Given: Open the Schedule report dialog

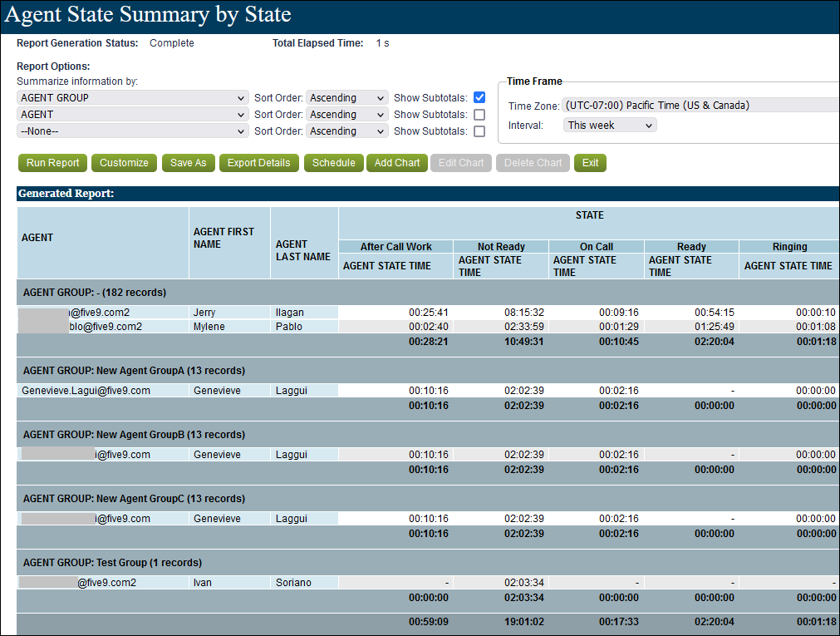Looking at the screenshot, I should 333,163.
